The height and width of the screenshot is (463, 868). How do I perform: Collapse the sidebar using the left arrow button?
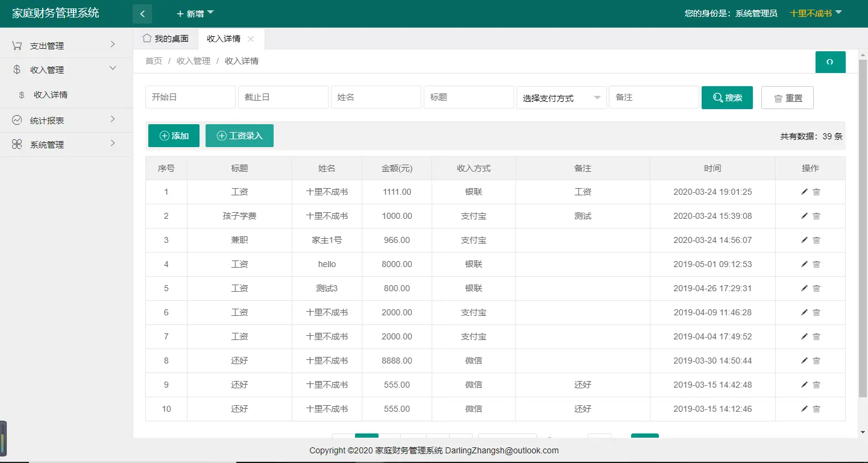142,13
